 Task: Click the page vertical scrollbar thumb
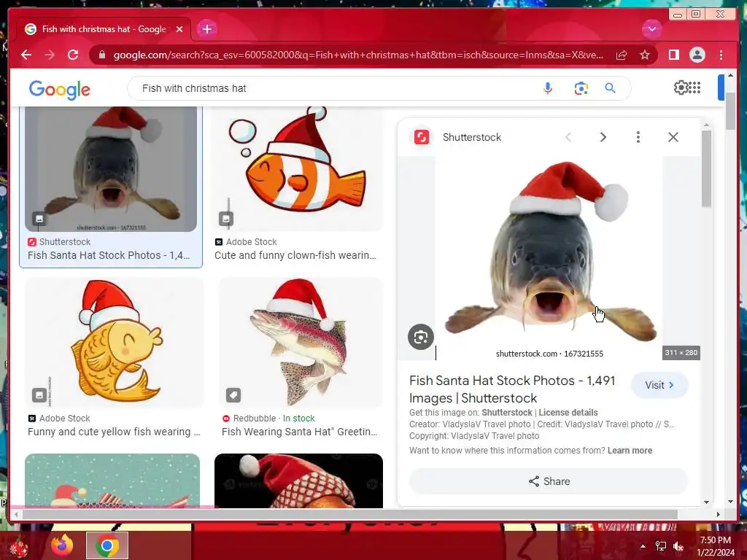[x=730, y=111]
